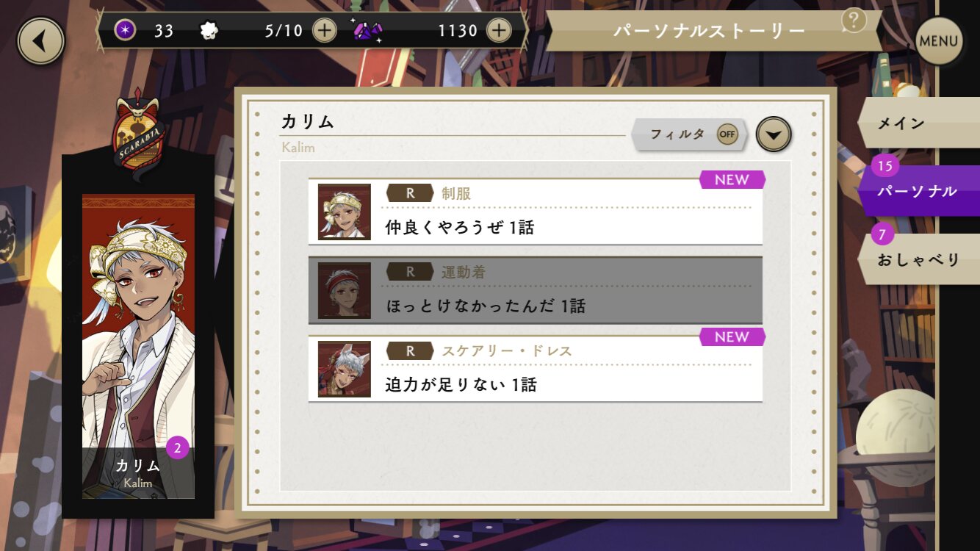Select the パーソナル tab
This screenshot has width=980, height=551.
pyautogui.click(x=918, y=191)
